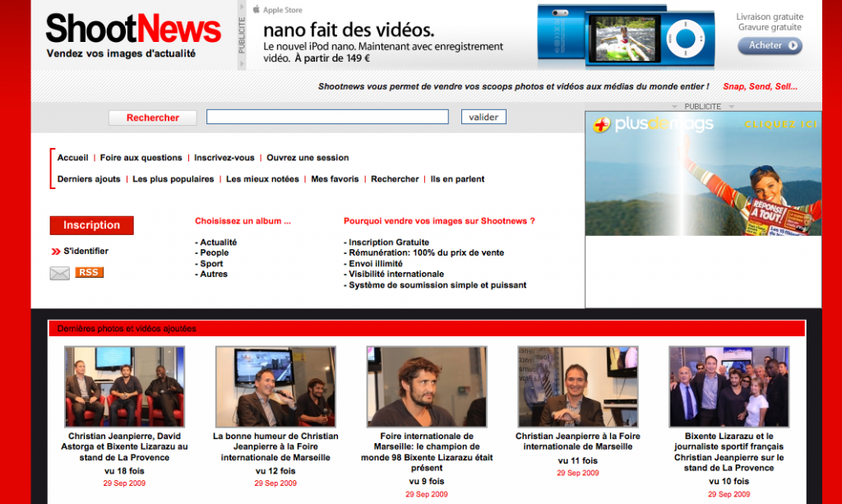Click the 'vu 18 fois' text
Image resolution: width=842 pixels, height=504 pixels.
pyautogui.click(x=124, y=471)
